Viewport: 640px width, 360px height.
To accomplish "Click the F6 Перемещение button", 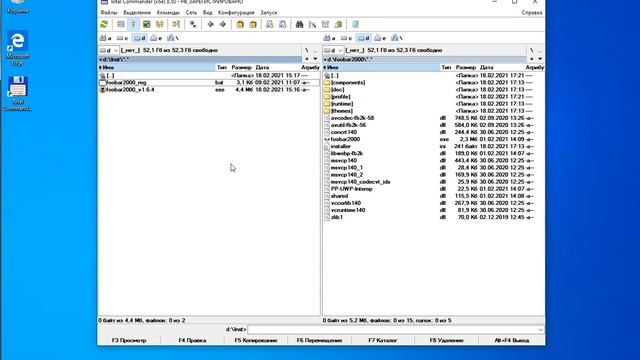I will [x=319, y=340].
